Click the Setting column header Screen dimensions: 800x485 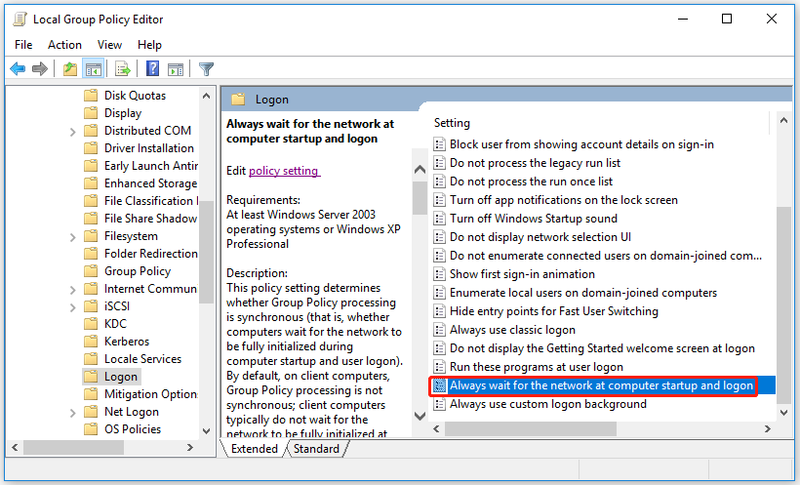click(452, 123)
